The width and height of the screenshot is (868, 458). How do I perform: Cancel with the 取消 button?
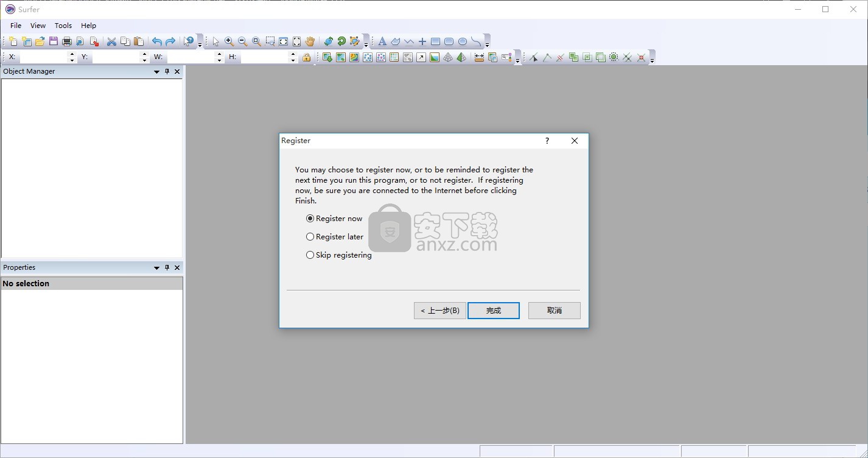[x=555, y=311]
